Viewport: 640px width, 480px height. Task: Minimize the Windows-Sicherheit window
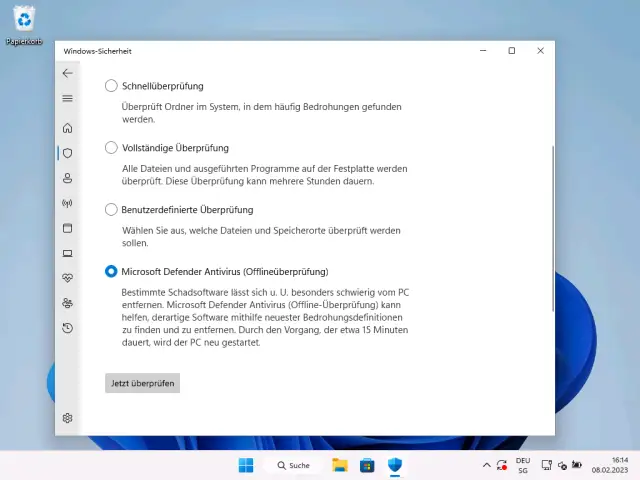pyautogui.click(x=483, y=51)
